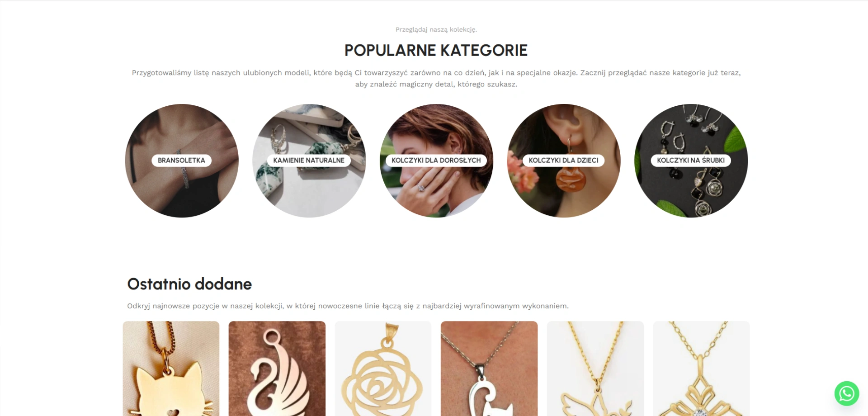Open the BRANSOLETKA category label

(181, 161)
